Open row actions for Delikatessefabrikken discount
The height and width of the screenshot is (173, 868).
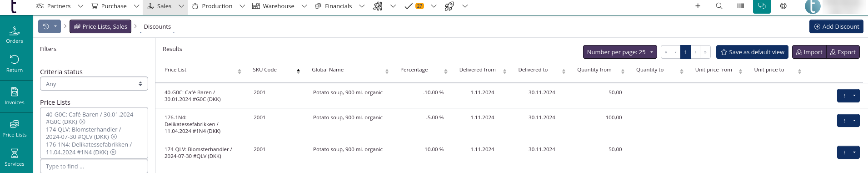(x=848, y=121)
